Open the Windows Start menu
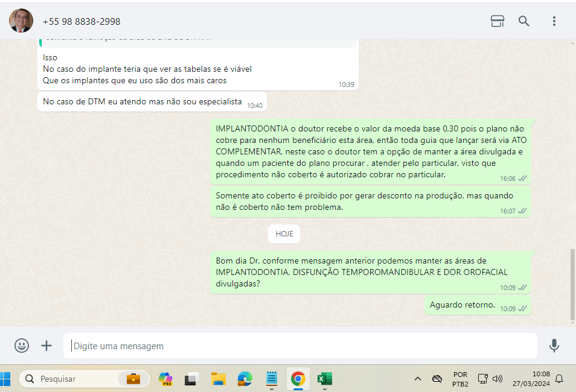Image resolution: width=576 pixels, height=392 pixels. [5, 379]
